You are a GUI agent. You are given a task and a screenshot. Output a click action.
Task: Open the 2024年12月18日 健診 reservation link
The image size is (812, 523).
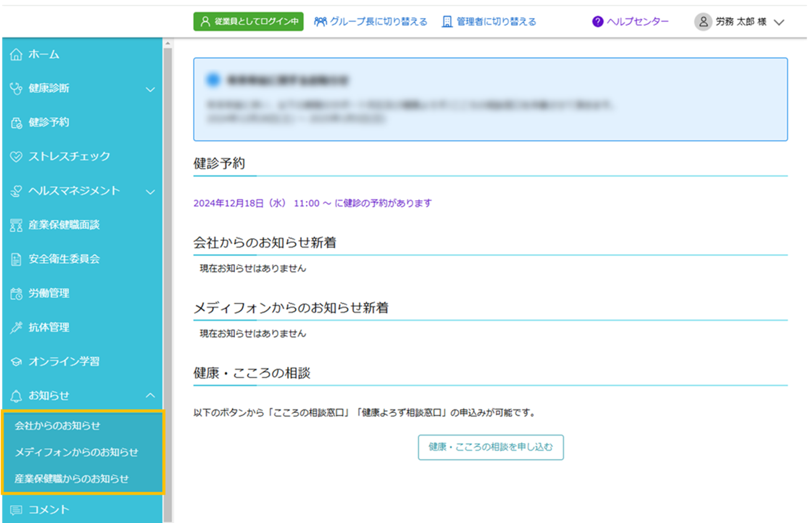313,203
